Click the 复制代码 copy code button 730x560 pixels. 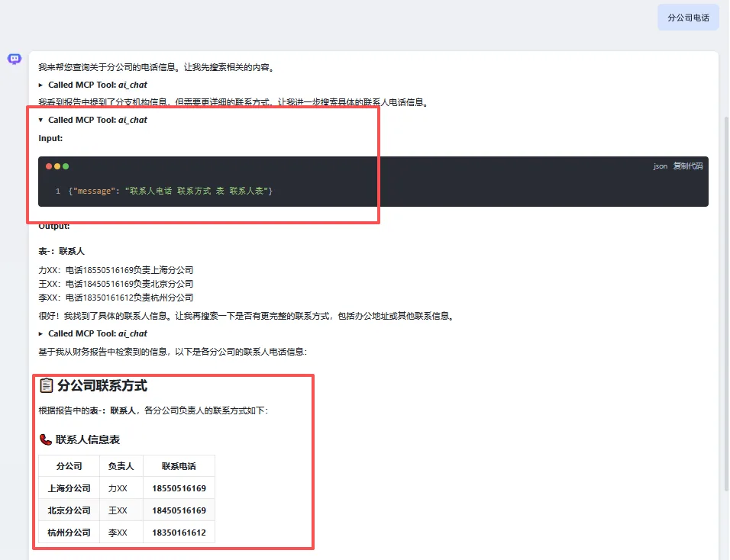coord(688,166)
